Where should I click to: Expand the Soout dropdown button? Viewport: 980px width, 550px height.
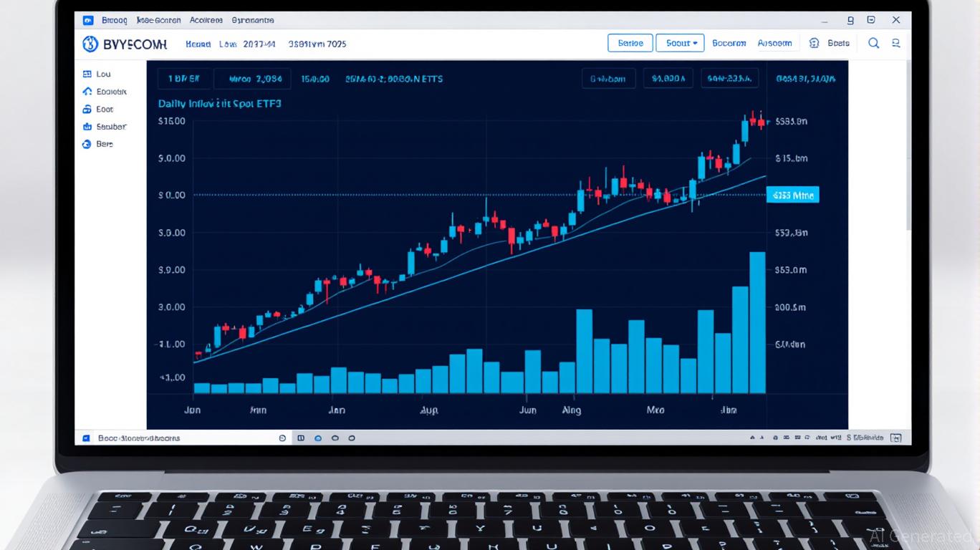[680, 43]
